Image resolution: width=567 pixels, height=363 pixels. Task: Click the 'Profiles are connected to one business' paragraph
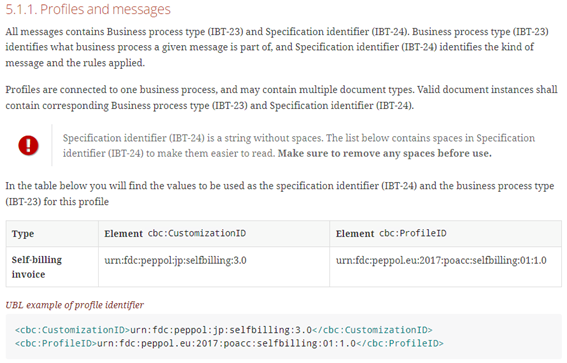pyautogui.click(x=281, y=98)
